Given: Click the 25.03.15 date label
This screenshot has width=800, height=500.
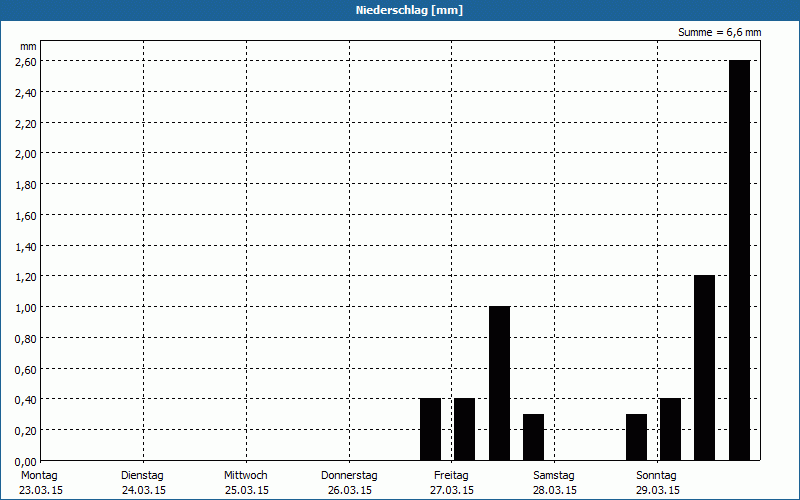Looking at the screenshot, I should (x=247, y=490).
